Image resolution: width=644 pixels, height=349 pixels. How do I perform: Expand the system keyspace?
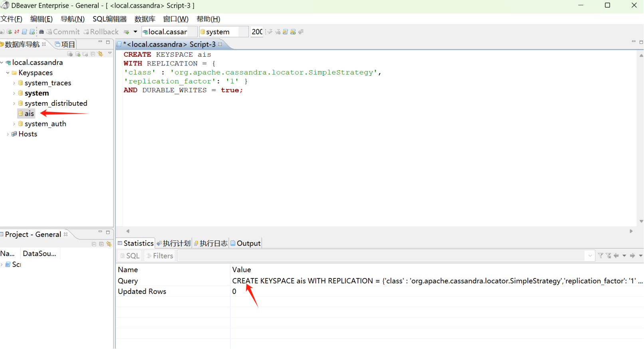[x=14, y=93]
